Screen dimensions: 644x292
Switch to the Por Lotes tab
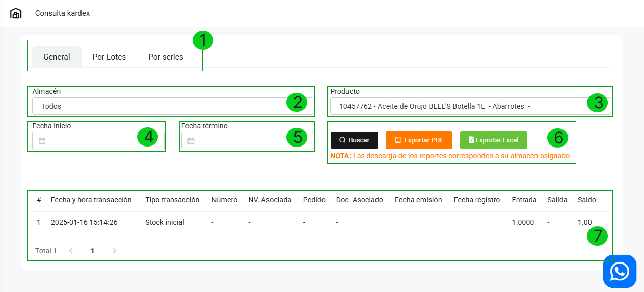click(109, 57)
